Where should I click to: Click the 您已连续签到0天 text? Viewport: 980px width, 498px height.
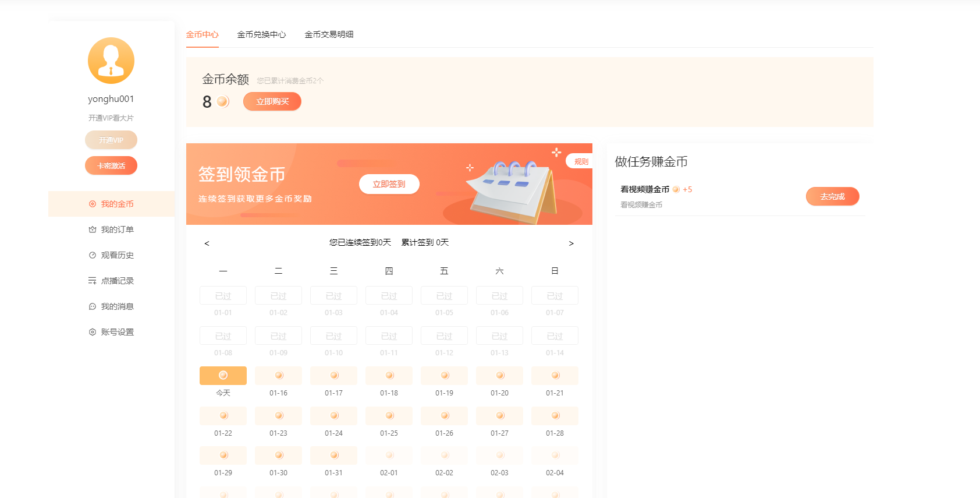[x=360, y=242]
